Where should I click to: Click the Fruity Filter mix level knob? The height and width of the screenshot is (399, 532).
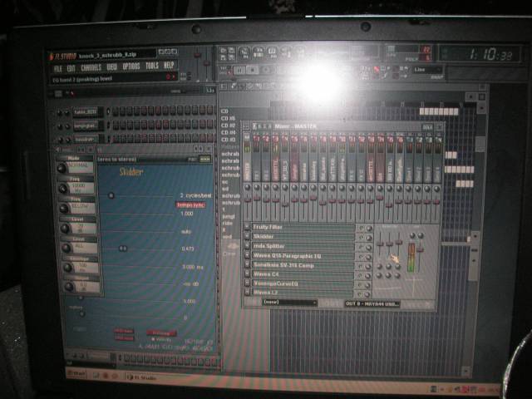coord(368,229)
